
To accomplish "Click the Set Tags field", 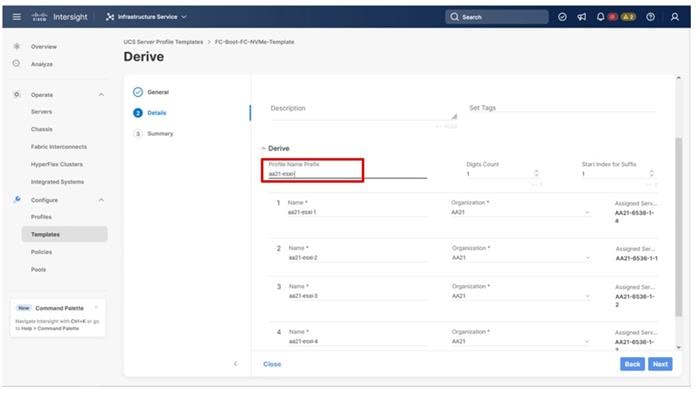I will [x=562, y=108].
